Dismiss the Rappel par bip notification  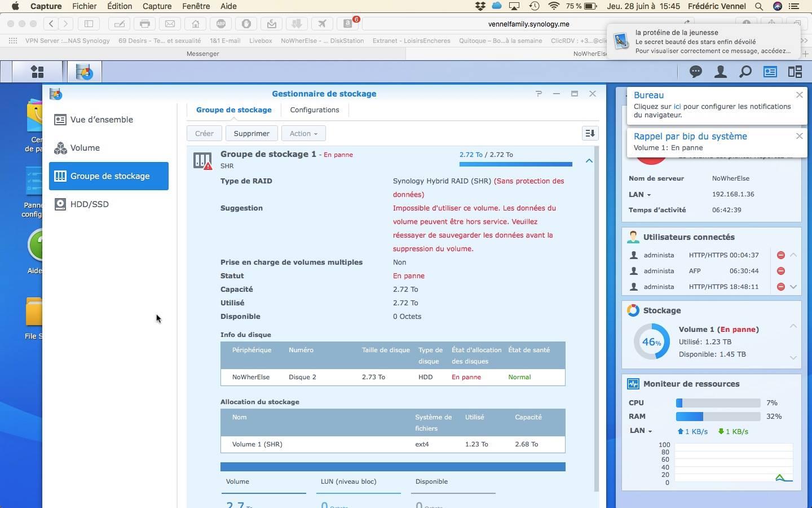point(799,136)
